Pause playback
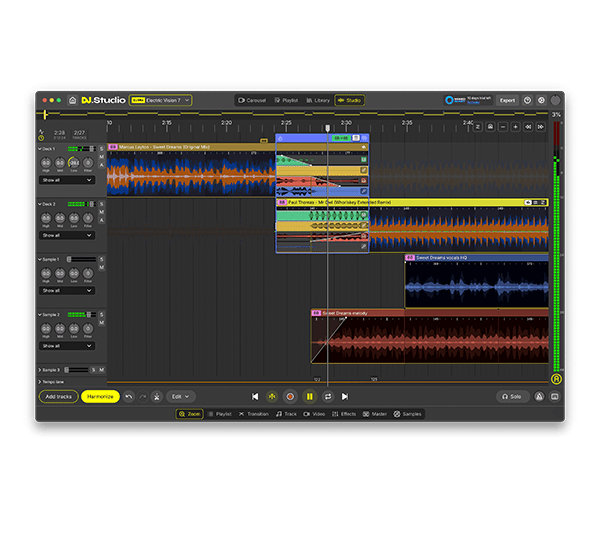 tap(310, 397)
